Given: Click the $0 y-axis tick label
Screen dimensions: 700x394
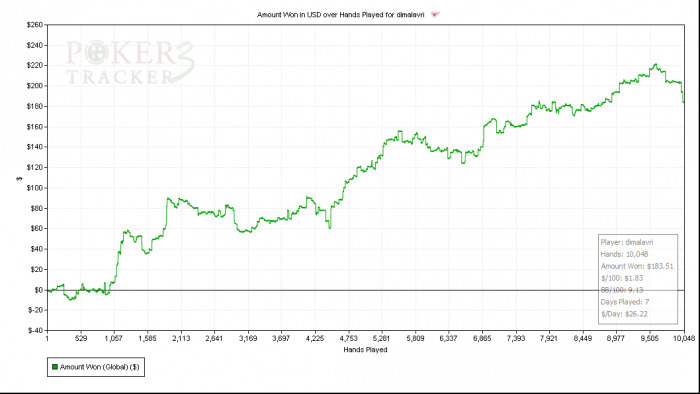Looking at the screenshot, I should tap(38, 290).
